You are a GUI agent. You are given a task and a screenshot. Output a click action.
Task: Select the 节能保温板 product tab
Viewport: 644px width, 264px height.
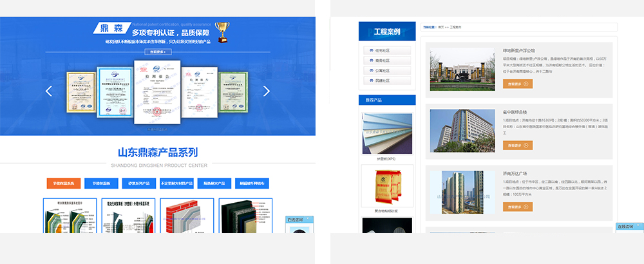[101, 184]
